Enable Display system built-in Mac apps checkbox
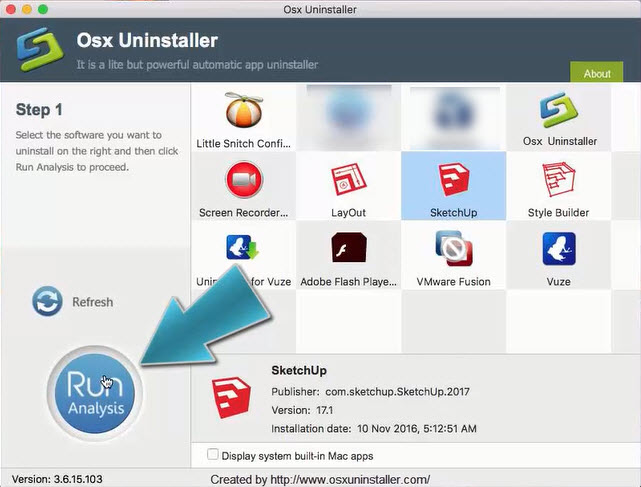 click(x=213, y=454)
